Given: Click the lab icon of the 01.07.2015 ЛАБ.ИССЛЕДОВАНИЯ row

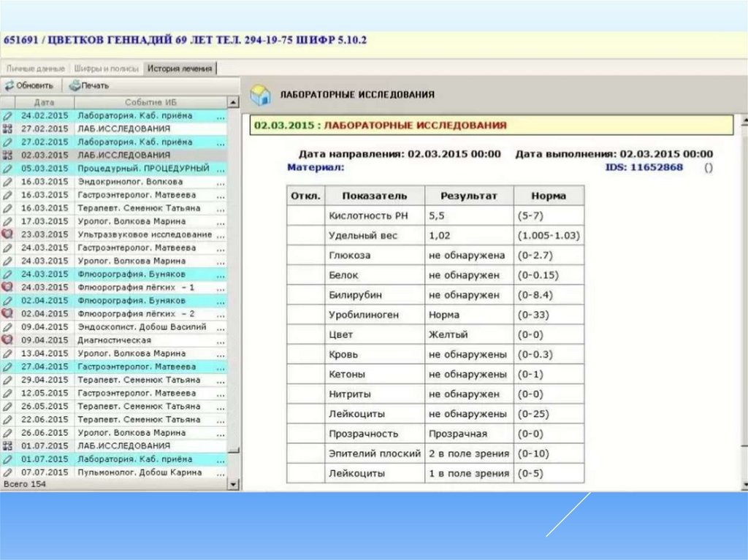Looking at the screenshot, I should coord(7,446).
